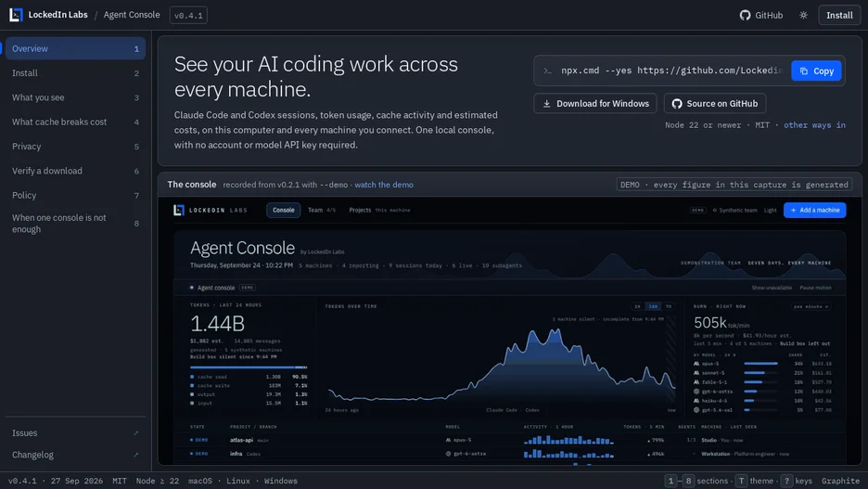This screenshot has width=868, height=489.
Task: Switch the Graphite theme selector
Action: pyautogui.click(x=840, y=481)
